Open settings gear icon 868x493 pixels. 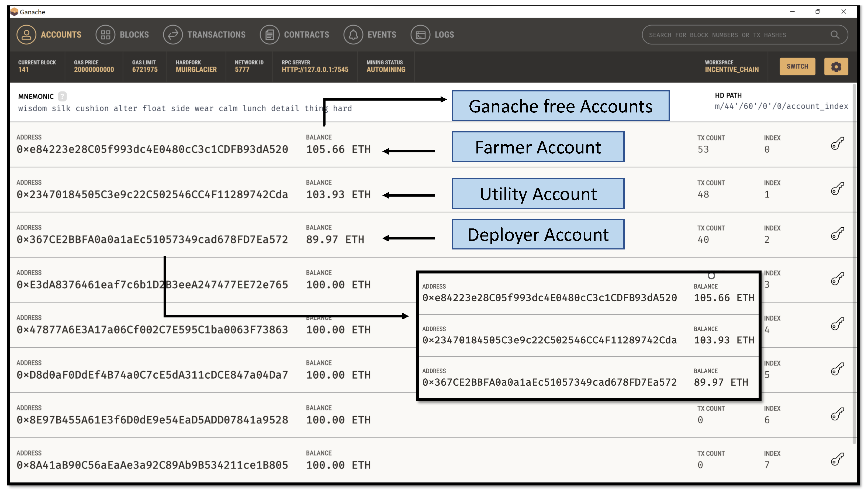point(836,66)
